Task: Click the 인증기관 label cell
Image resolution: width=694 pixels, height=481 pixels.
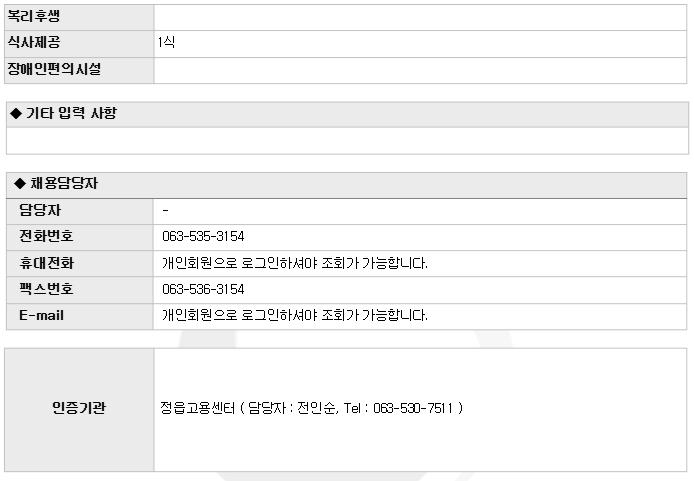Action: point(79,410)
